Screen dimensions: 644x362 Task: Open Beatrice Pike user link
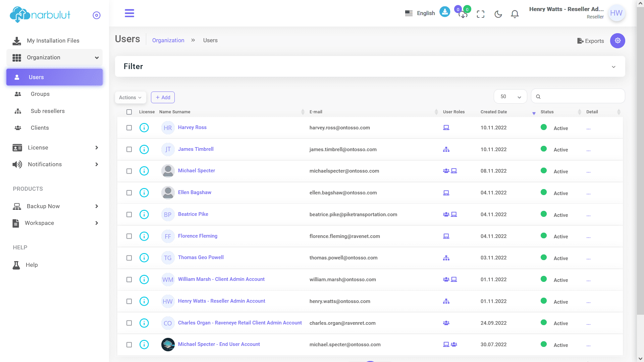click(193, 214)
